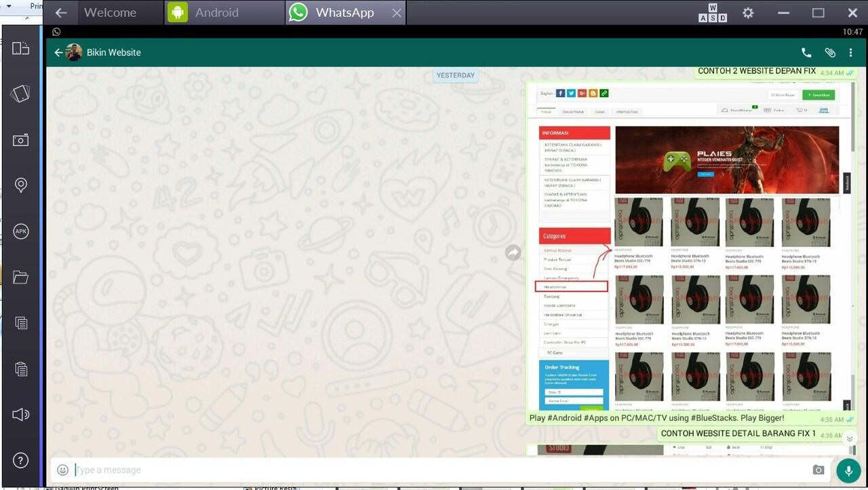Viewport: 868px width, 490px height.
Task: Open Bikin Website contact info
Action: pyautogui.click(x=114, y=52)
